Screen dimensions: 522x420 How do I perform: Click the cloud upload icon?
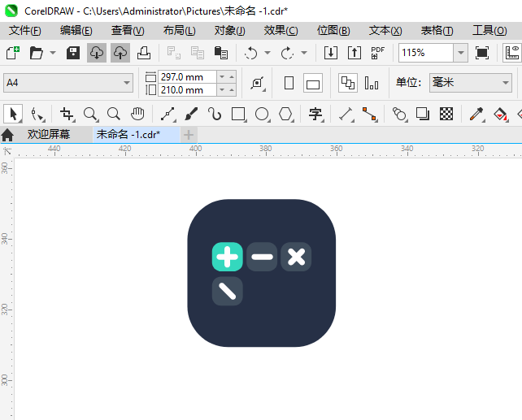pos(120,53)
